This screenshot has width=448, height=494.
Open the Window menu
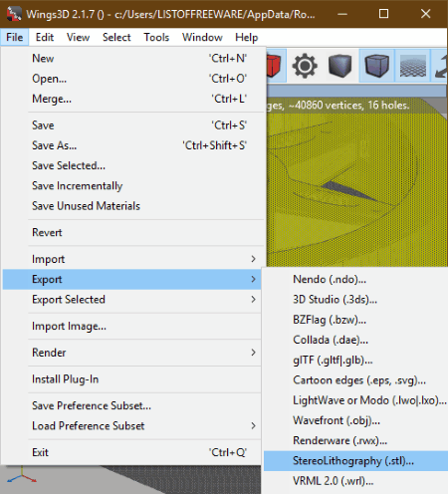tap(202, 37)
